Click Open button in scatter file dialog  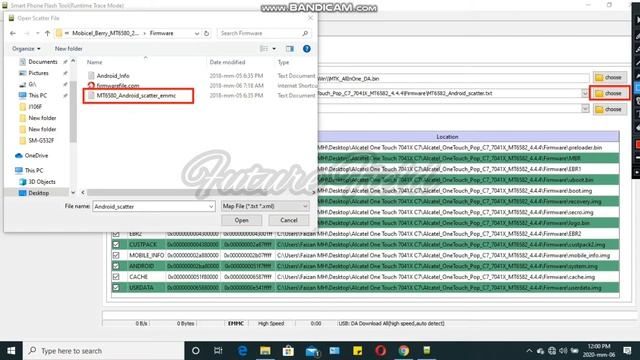point(242,220)
